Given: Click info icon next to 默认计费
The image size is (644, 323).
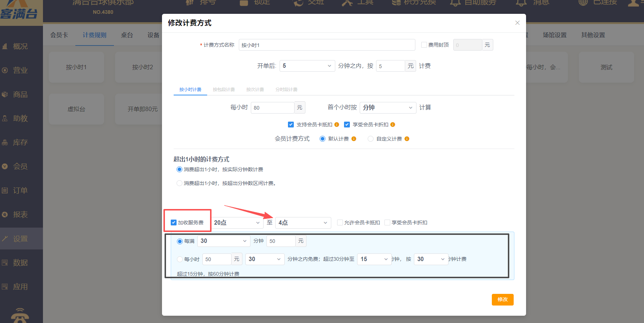Looking at the screenshot, I should [354, 139].
